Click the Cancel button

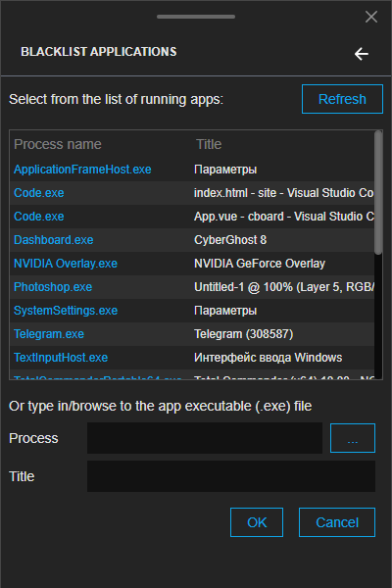(337, 522)
